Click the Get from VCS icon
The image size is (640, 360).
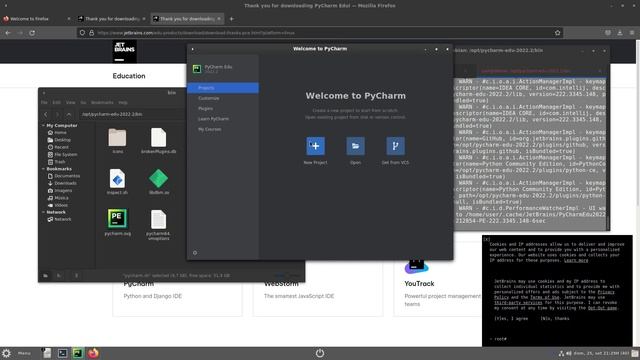[396, 146]
